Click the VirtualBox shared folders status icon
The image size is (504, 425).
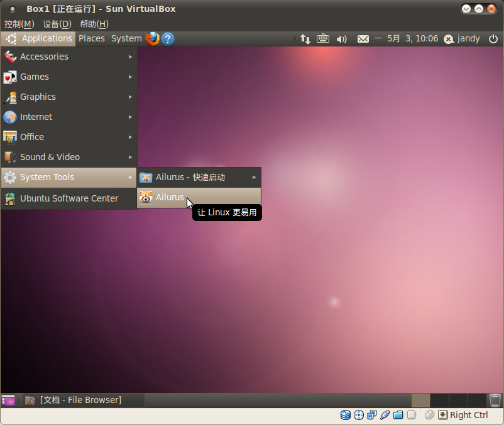[x=398, y=415]
